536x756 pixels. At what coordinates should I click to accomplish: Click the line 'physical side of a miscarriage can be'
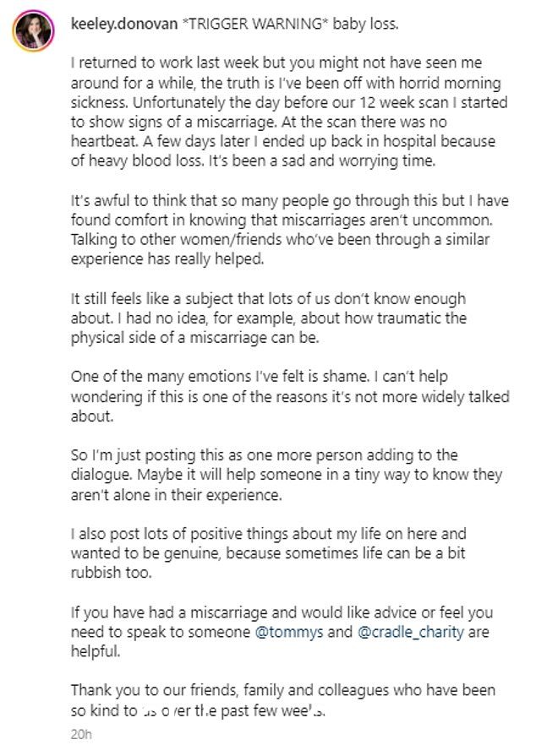click(x=195, y=338)
